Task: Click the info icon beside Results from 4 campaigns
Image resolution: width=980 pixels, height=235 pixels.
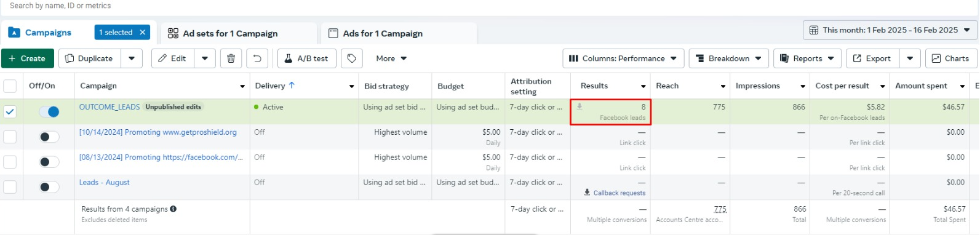Action: coord(173,209)
